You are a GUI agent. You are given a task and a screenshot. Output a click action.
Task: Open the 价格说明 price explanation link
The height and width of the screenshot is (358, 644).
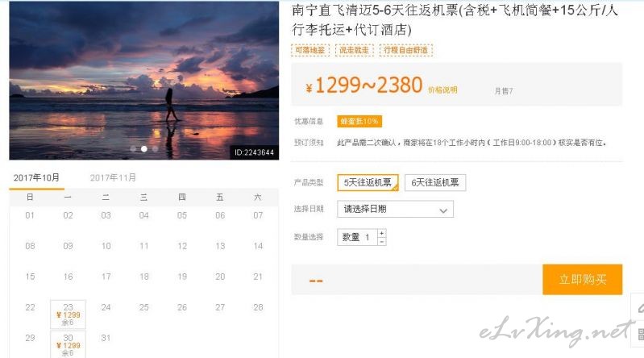point(442,90)
